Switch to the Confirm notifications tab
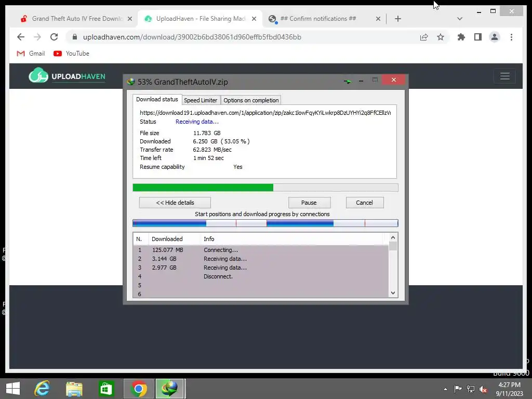Screen dimensions: 532x399 (317, 19)
